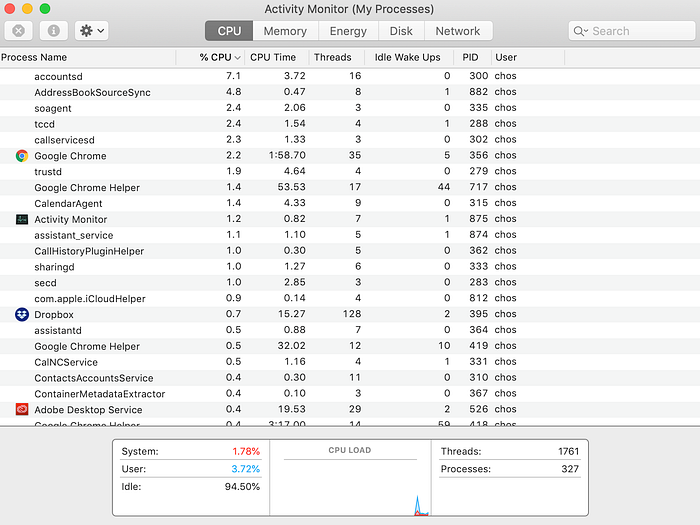Open the gear actions dropdown

pyautogui.click(x=92, y=31)
